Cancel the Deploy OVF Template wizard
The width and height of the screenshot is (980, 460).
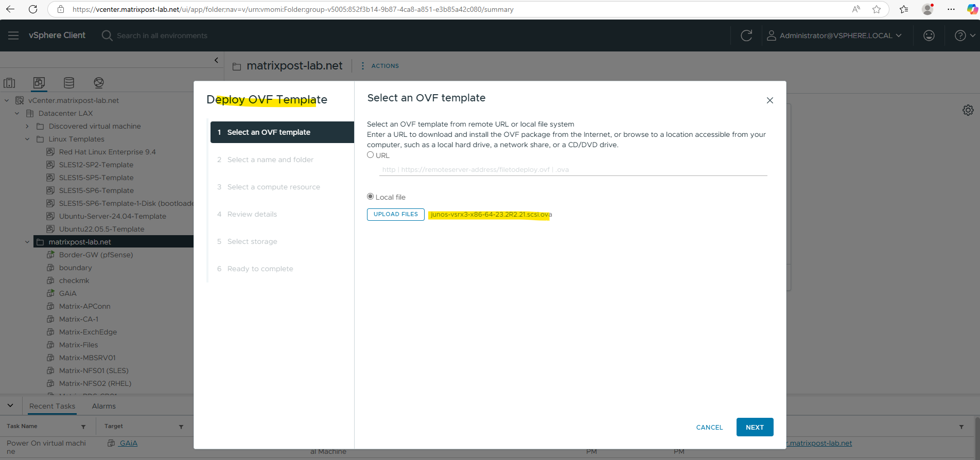(x=709, y=427)
